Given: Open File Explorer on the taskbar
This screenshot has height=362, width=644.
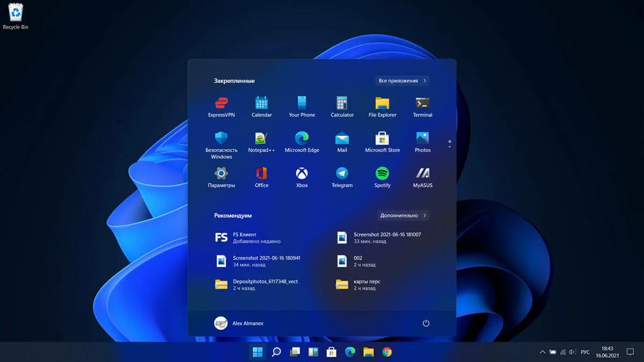Looking at the screenshot, I should tap(368, 352).
